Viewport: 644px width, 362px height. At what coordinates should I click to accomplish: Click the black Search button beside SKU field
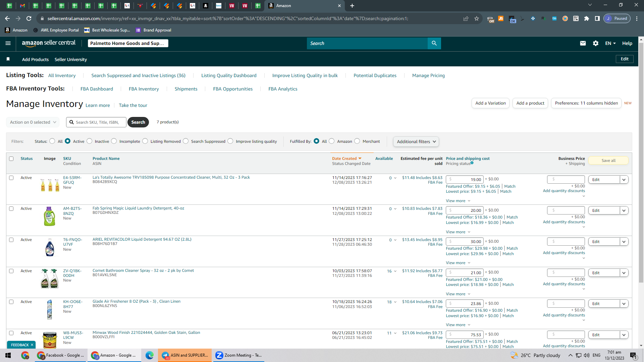point(138,122)
